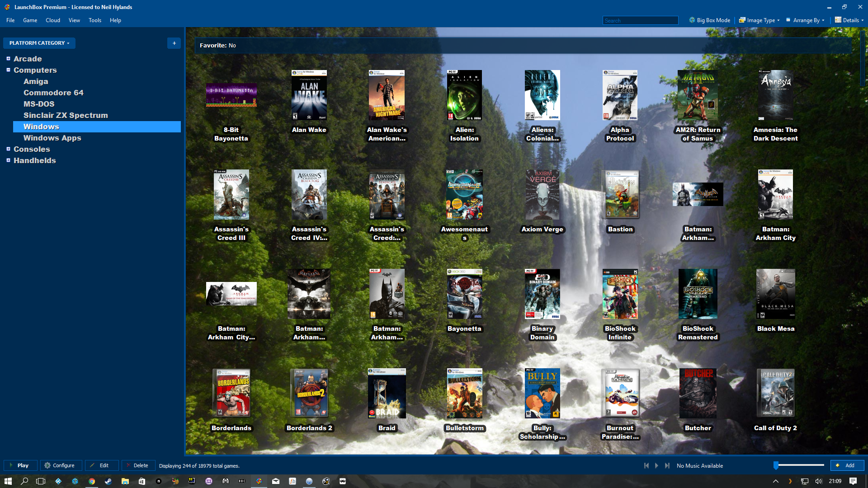Open the Game menu

pyautogui.click(x=30, y=20)
